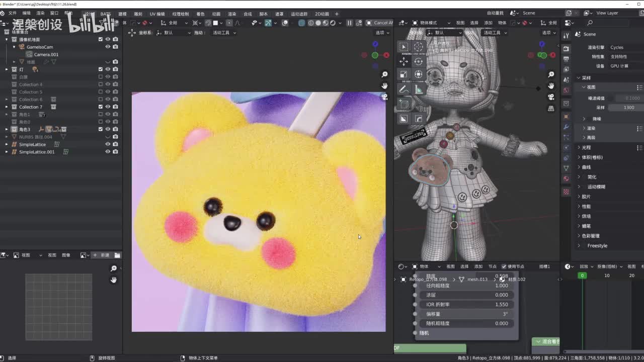
Task: Open the Output properties tab icon
Action: tap(566, 59)
